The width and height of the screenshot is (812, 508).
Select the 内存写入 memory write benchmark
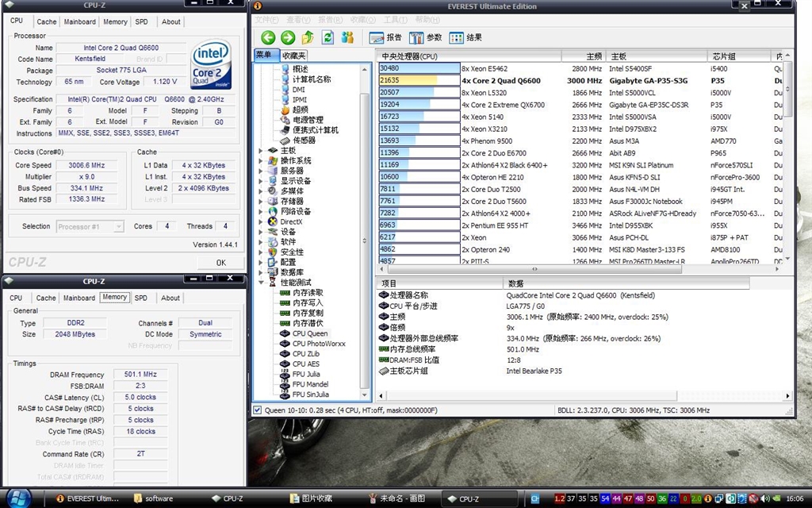308,302
